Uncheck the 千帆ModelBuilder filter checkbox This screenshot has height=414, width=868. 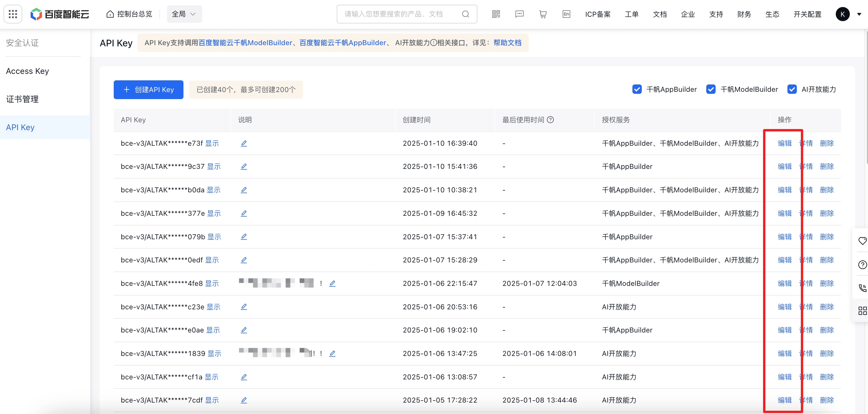711,89
